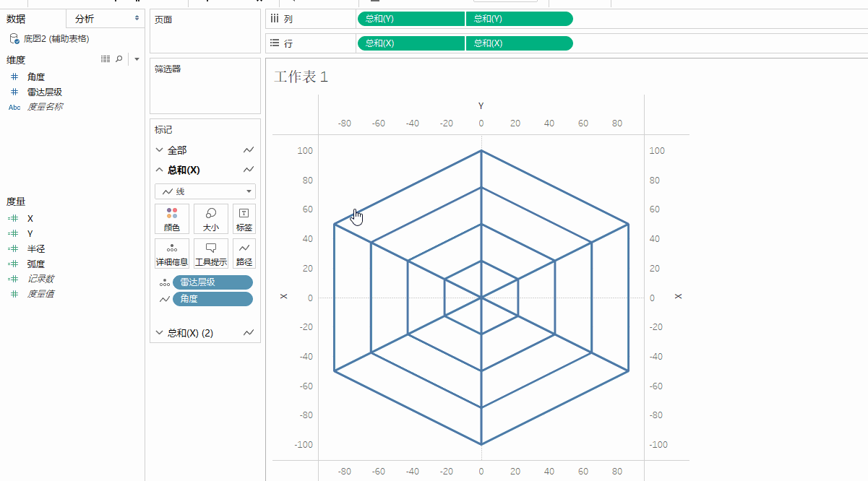Click the 详细信息 marks button
868x481 pixels.
pyautogui.click(x=172, y=253)
